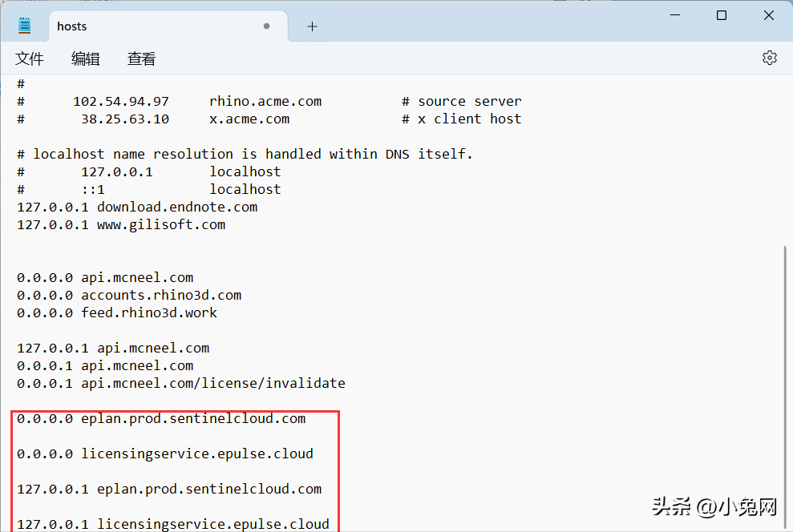
Task: Click the rhino.acme.com example text
Action: coord(265,101)
